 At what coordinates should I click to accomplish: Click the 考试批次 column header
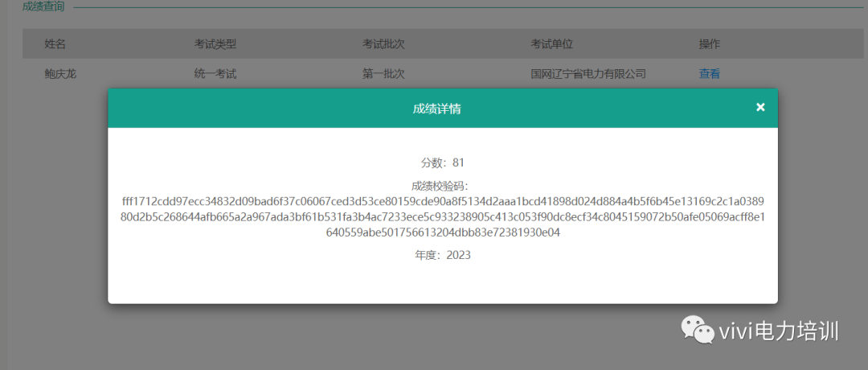coord(383,43)
